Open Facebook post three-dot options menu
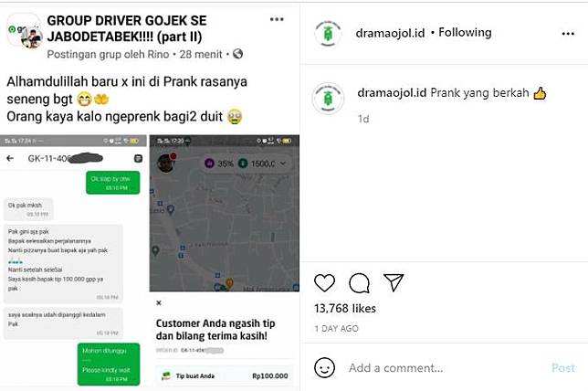Viewport: 588px width, 391px height. click(277, 19)
